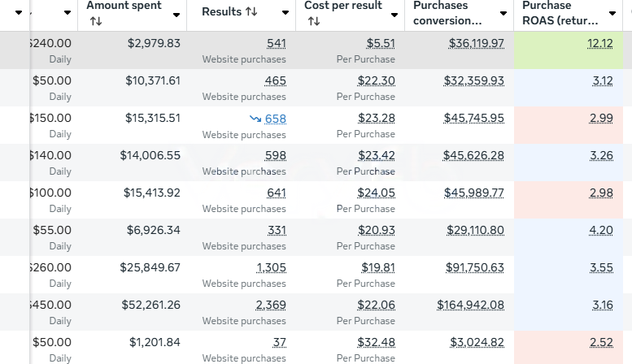Click the 1,305 results value
This screenshot has width=632, height=364.
pyautogui.click(x=271, y=267)
